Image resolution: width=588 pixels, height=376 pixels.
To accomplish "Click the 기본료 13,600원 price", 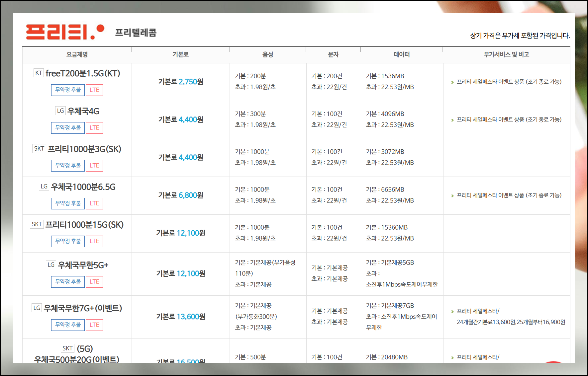I will (181, 317).
